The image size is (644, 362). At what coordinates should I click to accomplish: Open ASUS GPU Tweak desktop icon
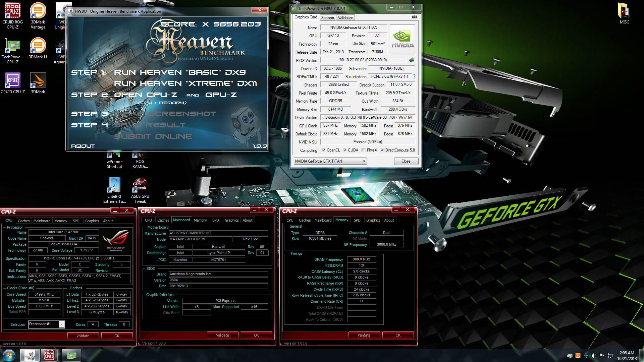140,190
